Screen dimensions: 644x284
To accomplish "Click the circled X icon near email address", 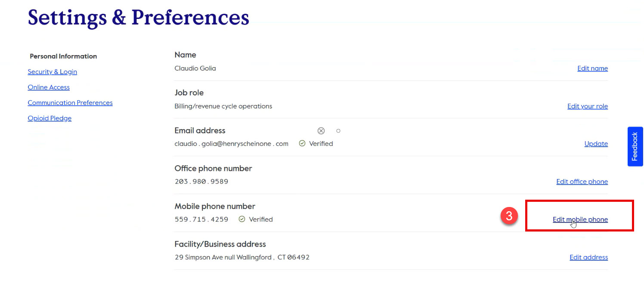I will pos(321,130).
